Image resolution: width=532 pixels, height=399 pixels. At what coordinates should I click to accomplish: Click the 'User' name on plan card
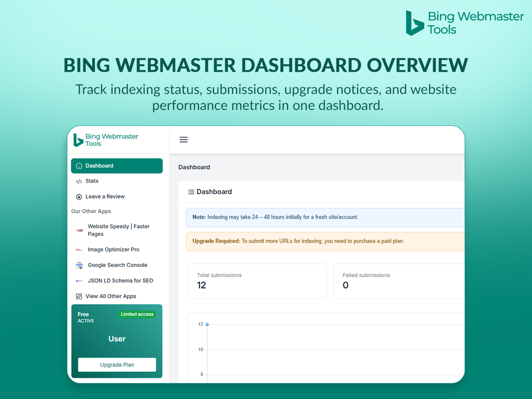click(117, 339)
